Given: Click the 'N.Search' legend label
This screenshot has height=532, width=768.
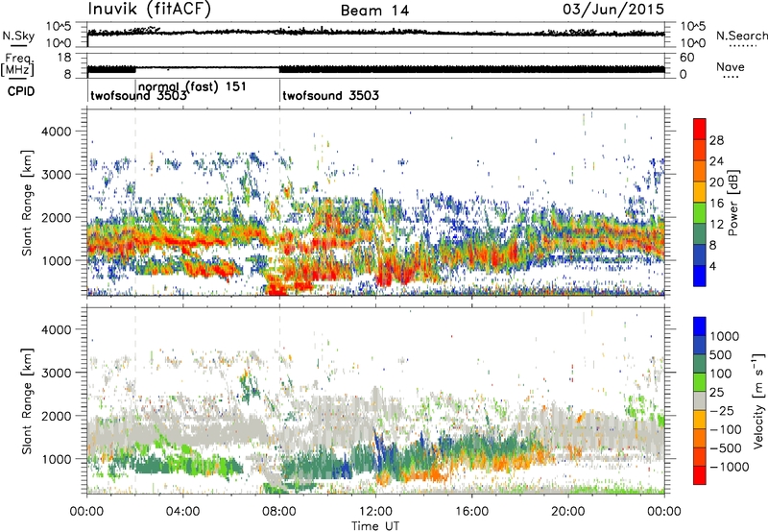Looking at the screenshot, I should pos(741,36).
